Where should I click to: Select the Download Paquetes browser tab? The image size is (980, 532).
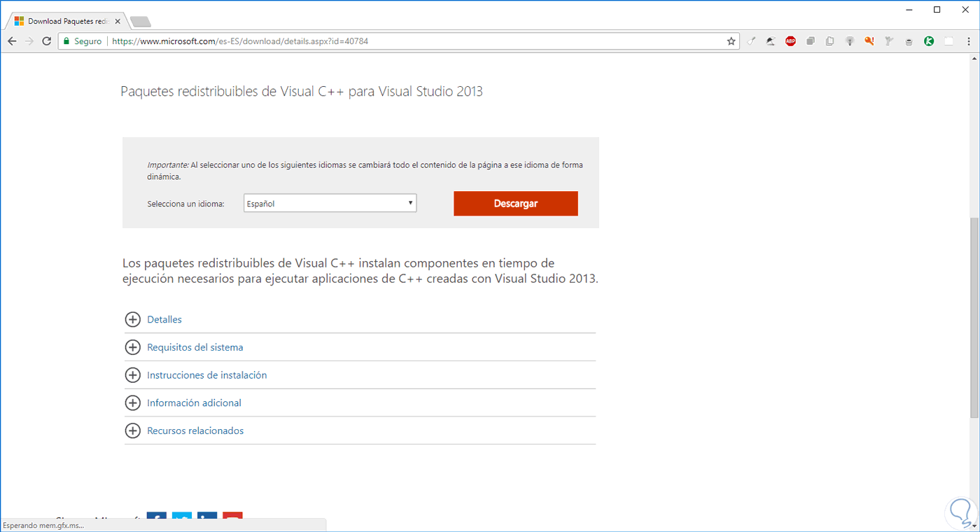pos(66,21)
